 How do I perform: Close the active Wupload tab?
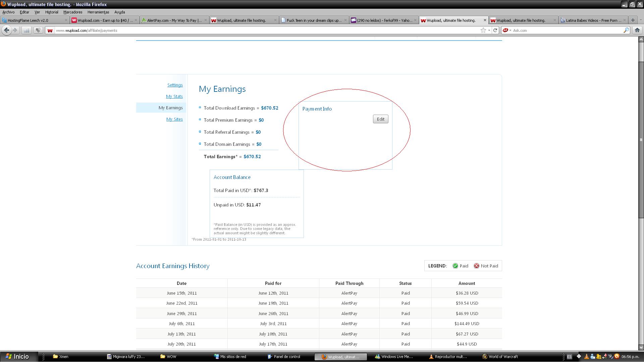pos(485,20)
